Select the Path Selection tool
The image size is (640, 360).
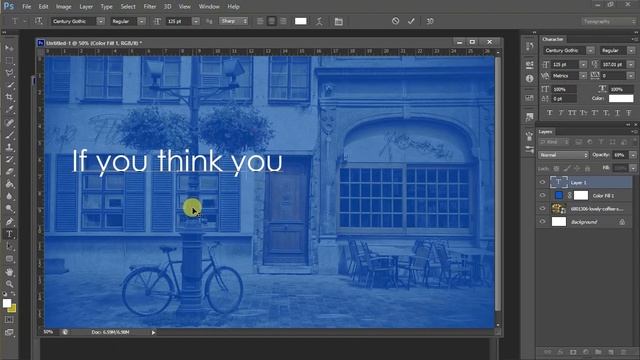pos(9,247)
